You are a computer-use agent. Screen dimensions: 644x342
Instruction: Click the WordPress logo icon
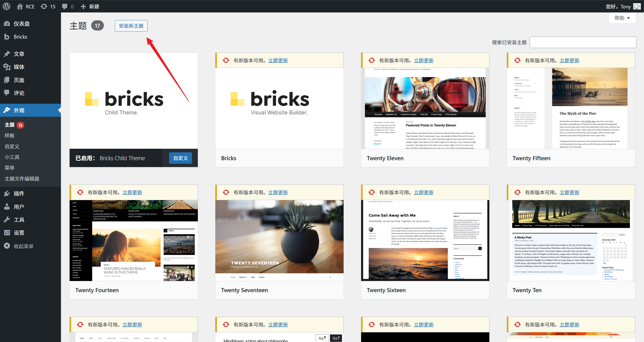click(x=7, y=6)
